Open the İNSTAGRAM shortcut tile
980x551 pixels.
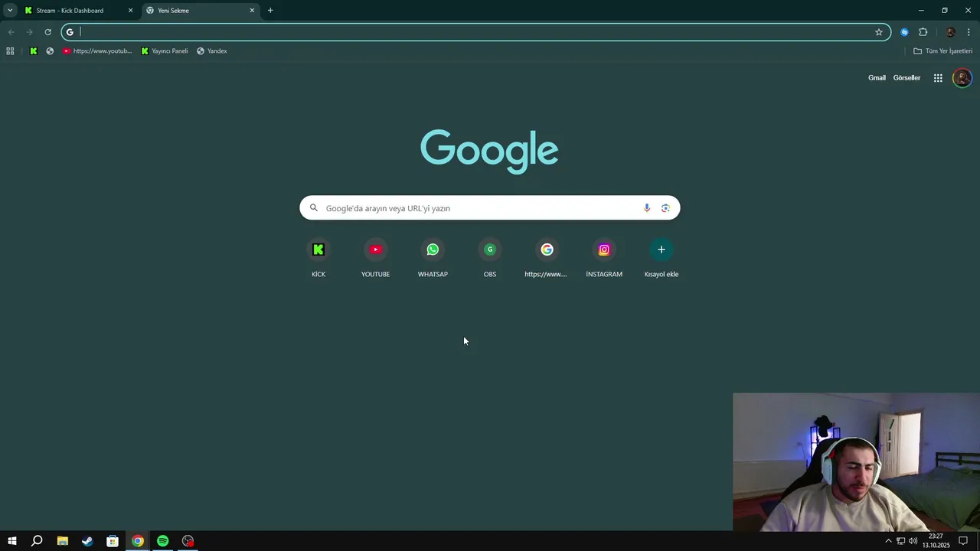point(604,258)
